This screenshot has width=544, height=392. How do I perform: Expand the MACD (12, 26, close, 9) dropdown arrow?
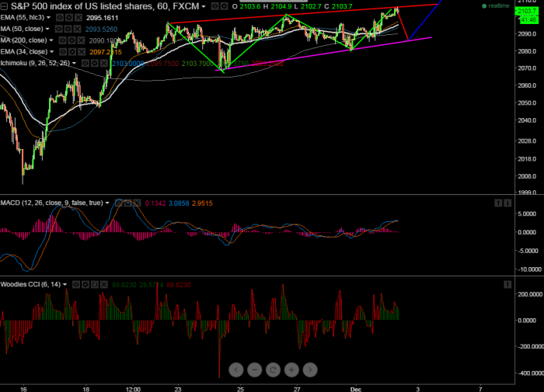[x=107, y=203]
